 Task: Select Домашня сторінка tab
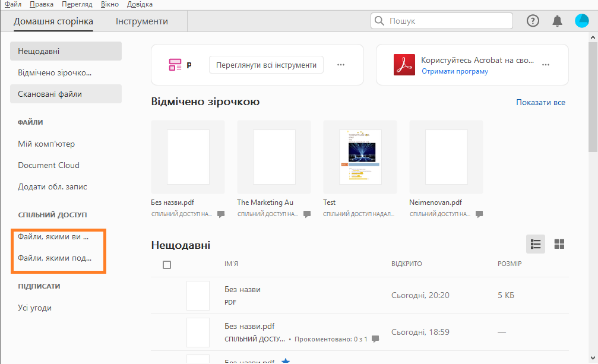point(53,21)
